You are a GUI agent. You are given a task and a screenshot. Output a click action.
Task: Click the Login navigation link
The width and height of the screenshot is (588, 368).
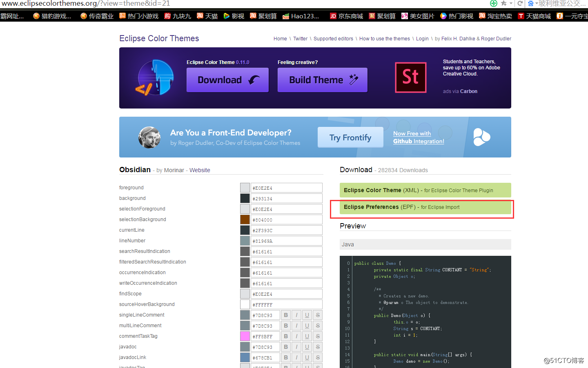click(422, 39)
